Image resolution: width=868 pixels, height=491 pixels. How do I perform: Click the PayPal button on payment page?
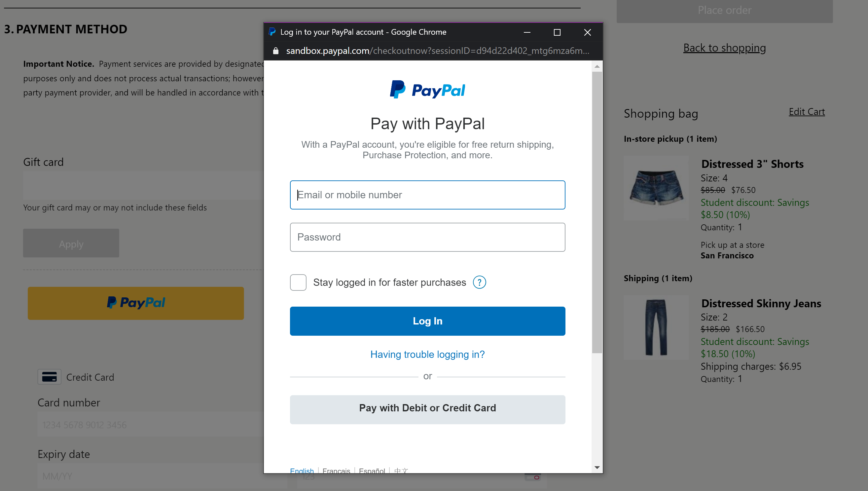click(136, 302)
